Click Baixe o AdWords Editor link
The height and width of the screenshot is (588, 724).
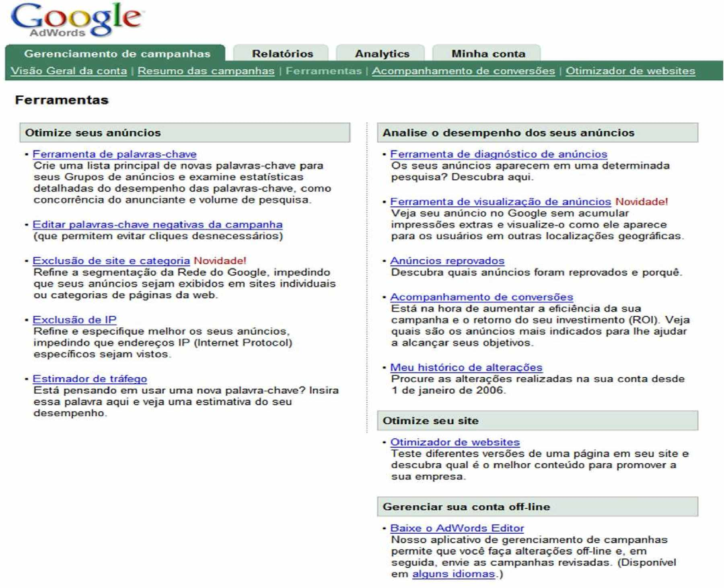coord(457,528)
